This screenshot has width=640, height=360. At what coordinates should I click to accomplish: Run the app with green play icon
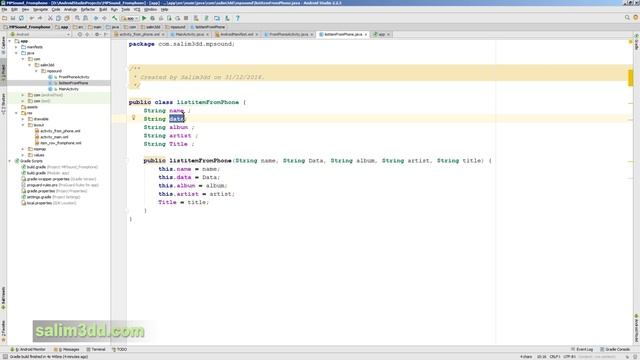point(144,18)
